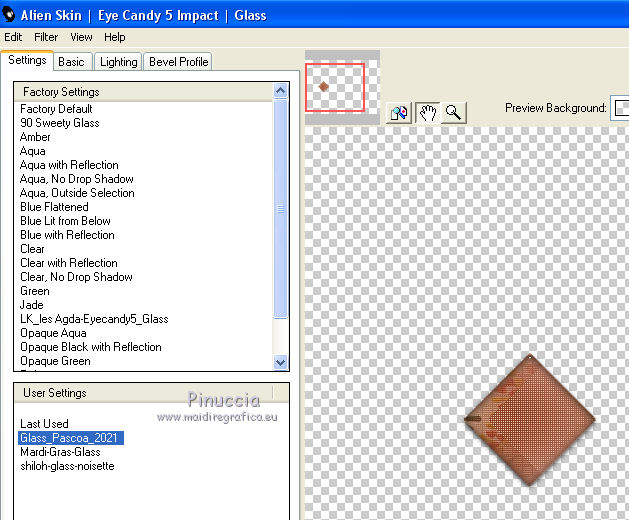
Task: Select the plain Clear preset
Action: [32, 249]
